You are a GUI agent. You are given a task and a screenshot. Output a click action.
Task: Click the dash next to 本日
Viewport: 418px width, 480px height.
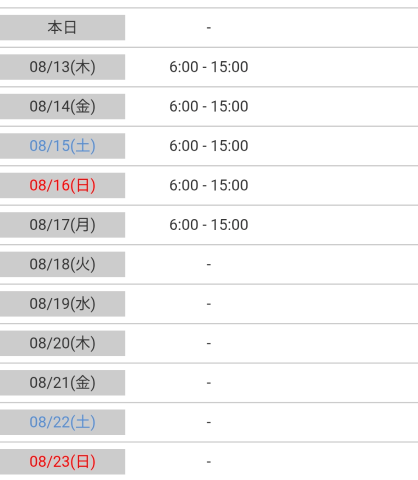point(209,28)
